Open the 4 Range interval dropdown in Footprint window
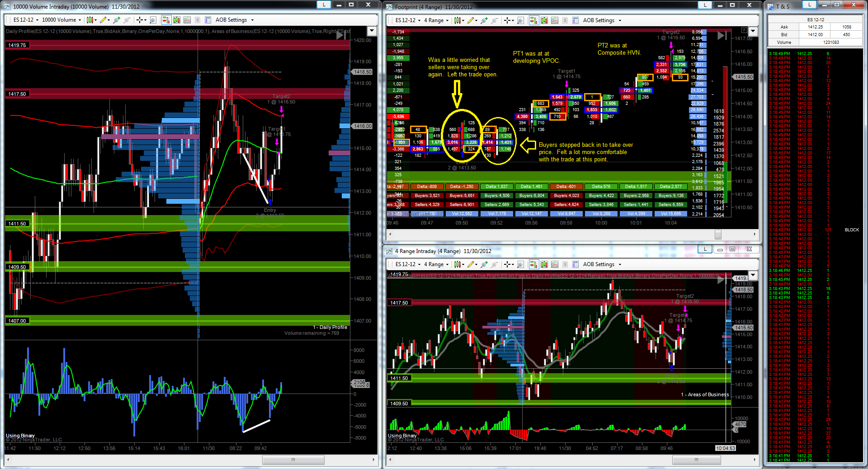Screen dimensions: 868x469 tap(436, 20)
